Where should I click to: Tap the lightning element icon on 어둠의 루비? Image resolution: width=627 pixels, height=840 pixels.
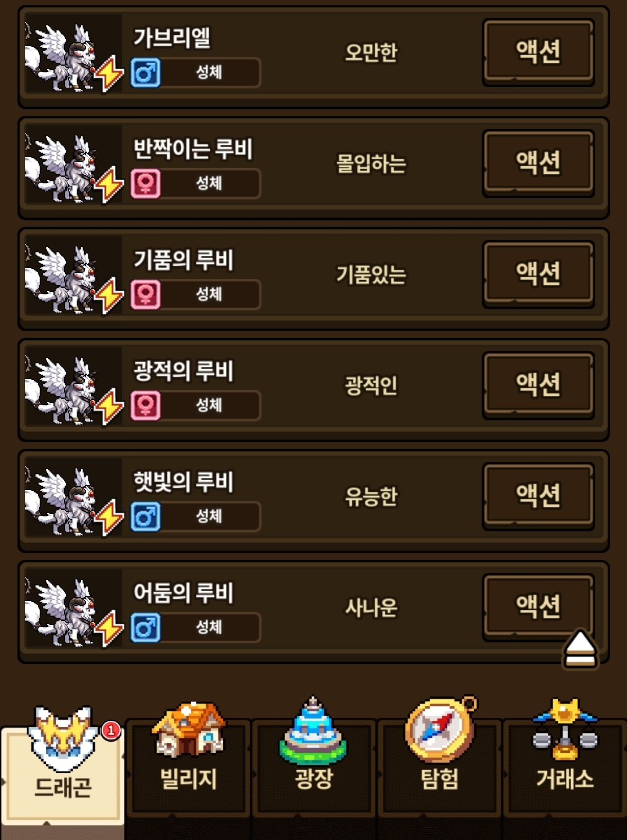pos(109,629)
